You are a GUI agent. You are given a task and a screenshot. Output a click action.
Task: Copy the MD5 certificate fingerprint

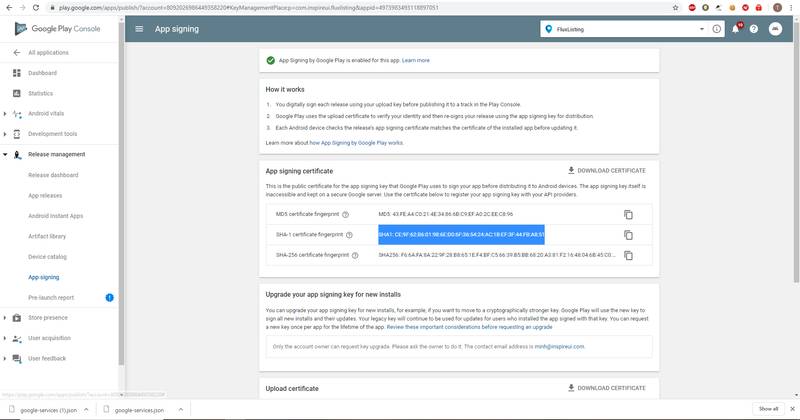click(x=628, y=214)
